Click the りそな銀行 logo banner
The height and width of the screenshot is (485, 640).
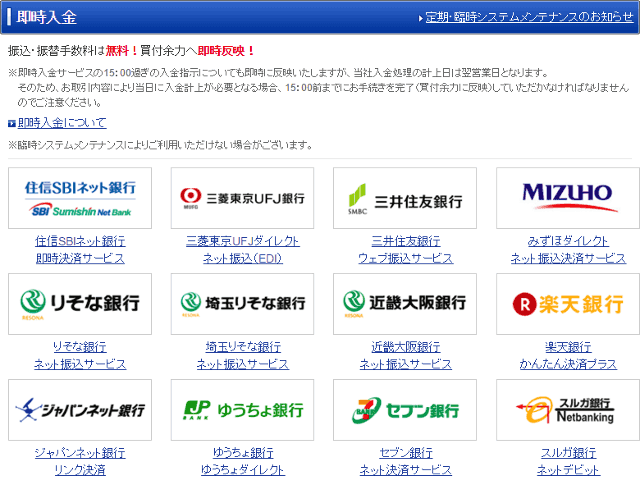(x=80, y=304)
